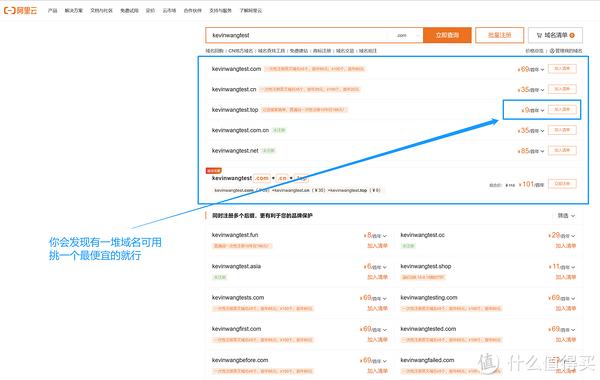The width and height of the screenshot is (600, 380).
Task: Click the red promo tag above bundle offer
Action: tap(214, 171)
